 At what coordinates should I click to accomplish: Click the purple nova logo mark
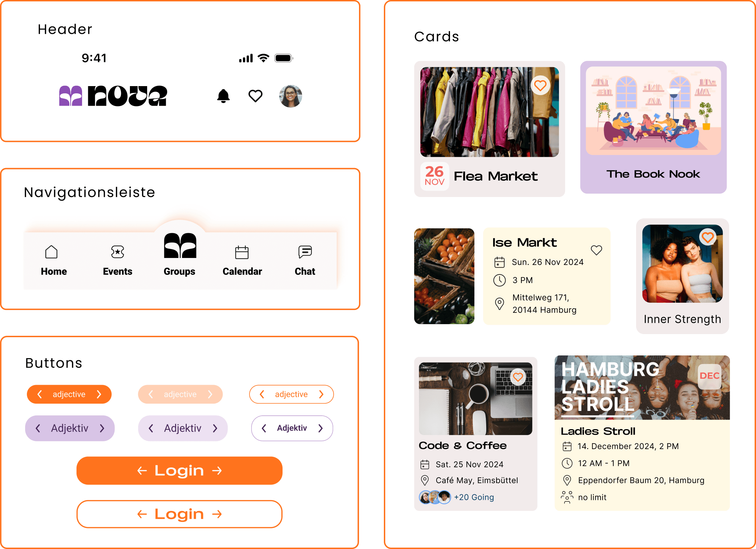point(71,96)
